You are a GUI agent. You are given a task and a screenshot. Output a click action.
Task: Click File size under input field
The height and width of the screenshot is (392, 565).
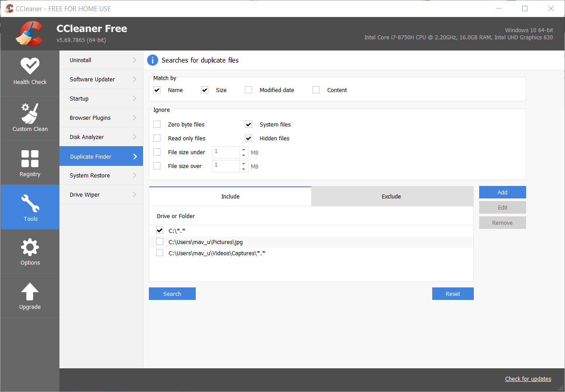[x=226, y=152]
